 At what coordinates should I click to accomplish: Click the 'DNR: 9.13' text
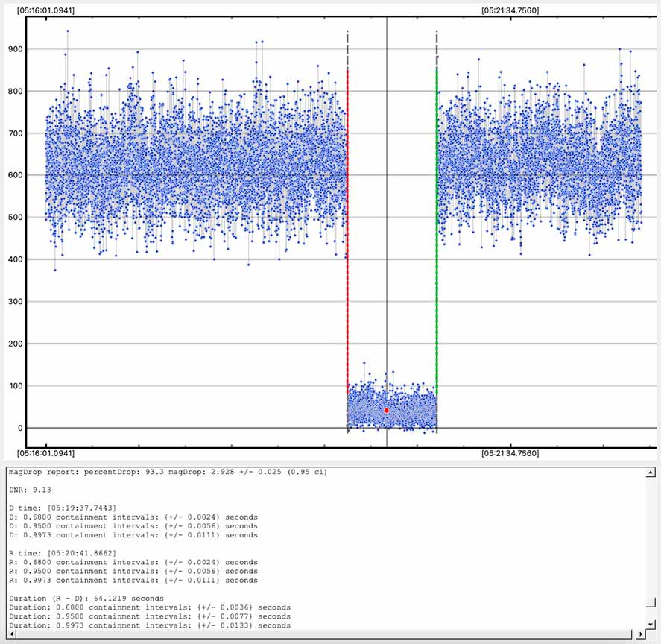(x=30, y=490)
